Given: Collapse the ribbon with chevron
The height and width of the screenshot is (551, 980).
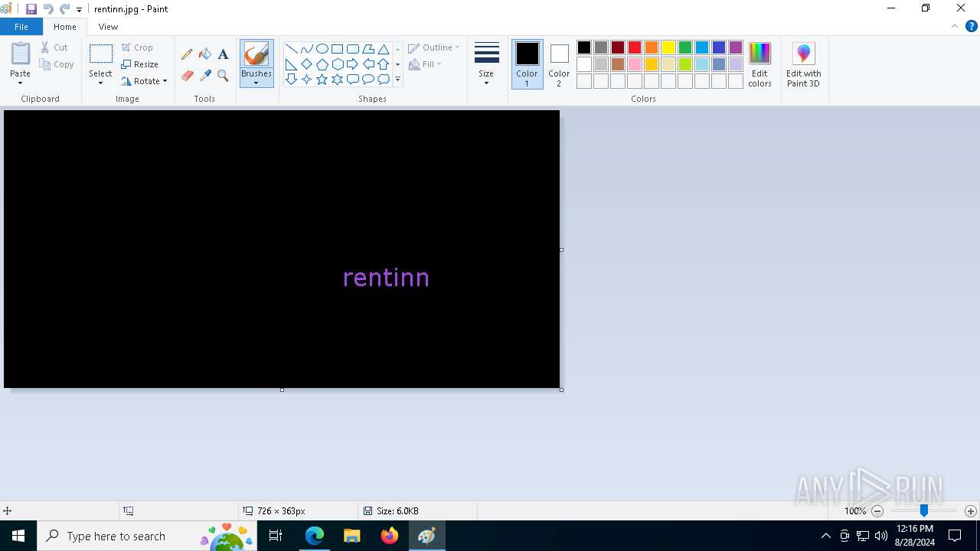Looking at the screenshot, I should (955, 26).
